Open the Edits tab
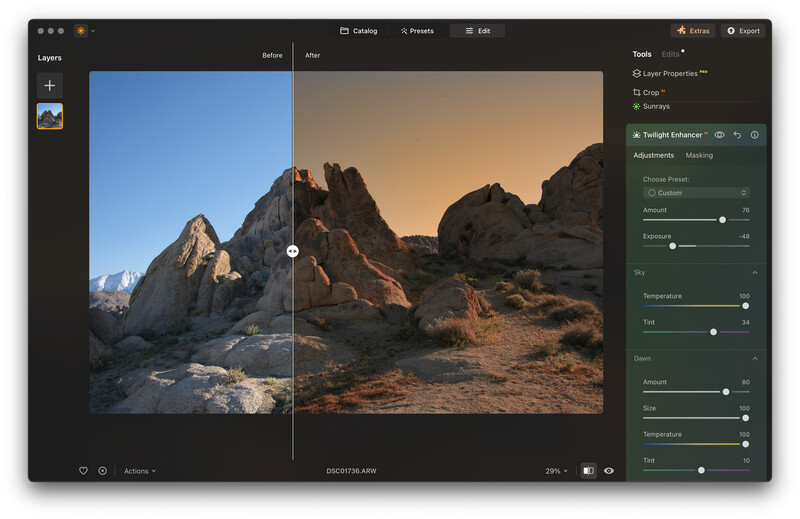Image resolution: width=800 pixels, height=519 pixels. pyautogui.click(x=670, y=54)
